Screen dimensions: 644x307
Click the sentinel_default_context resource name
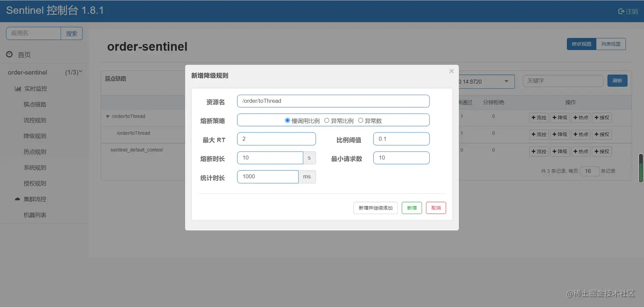137,150
